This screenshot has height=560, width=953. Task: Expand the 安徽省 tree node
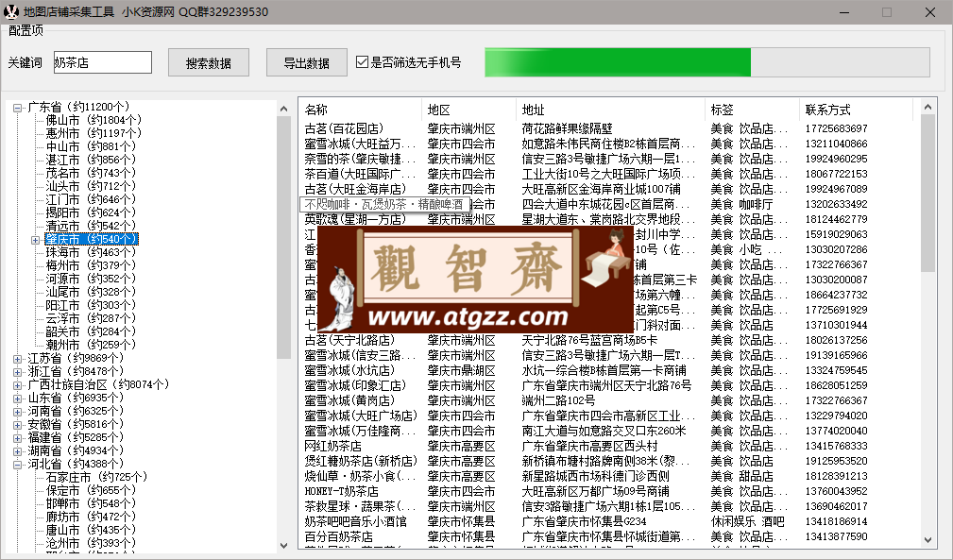[x=18, y=425]
